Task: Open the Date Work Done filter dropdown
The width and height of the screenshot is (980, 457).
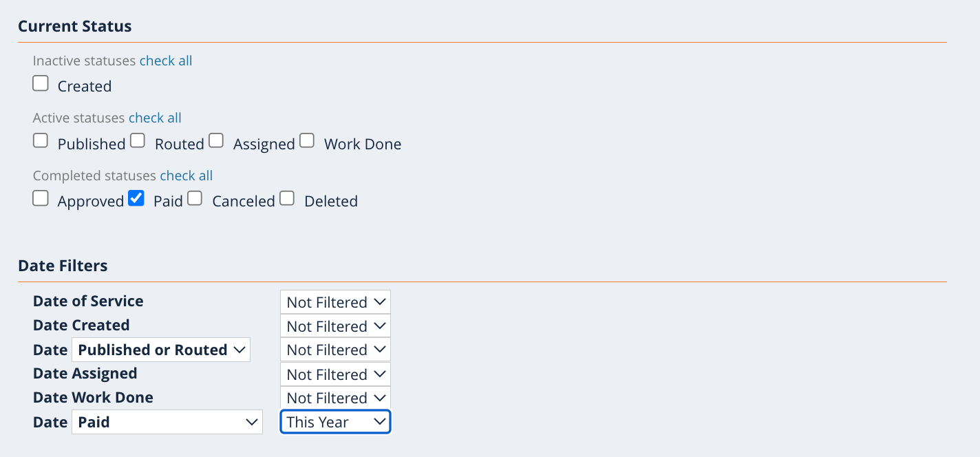Action: 335,398
